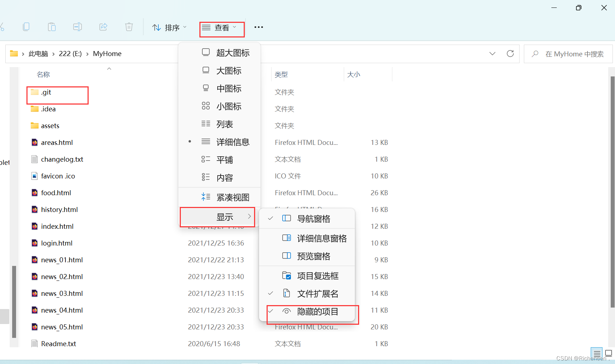The image size is (615, 364).
Task: Select the news_03.html file name
Action: click(x=62, y=293)
